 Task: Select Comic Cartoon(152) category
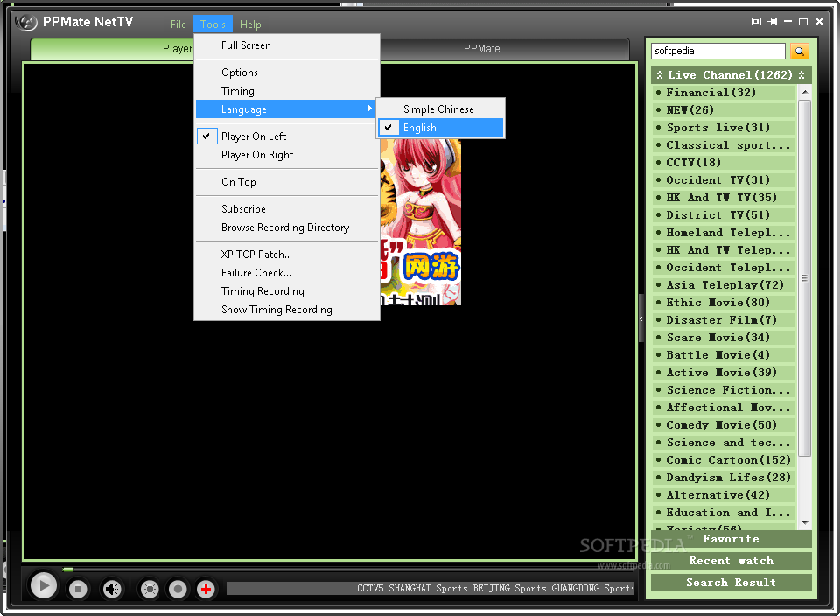point(724,460)
